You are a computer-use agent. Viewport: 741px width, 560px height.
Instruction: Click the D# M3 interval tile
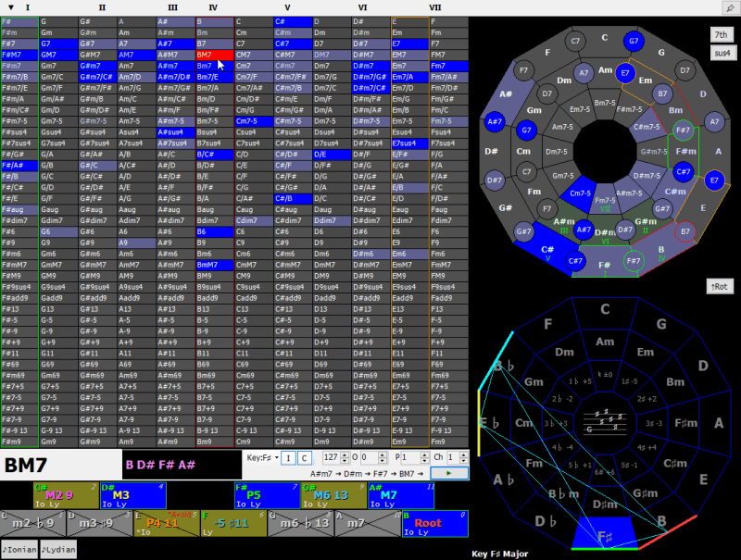[x=132, y=495]
